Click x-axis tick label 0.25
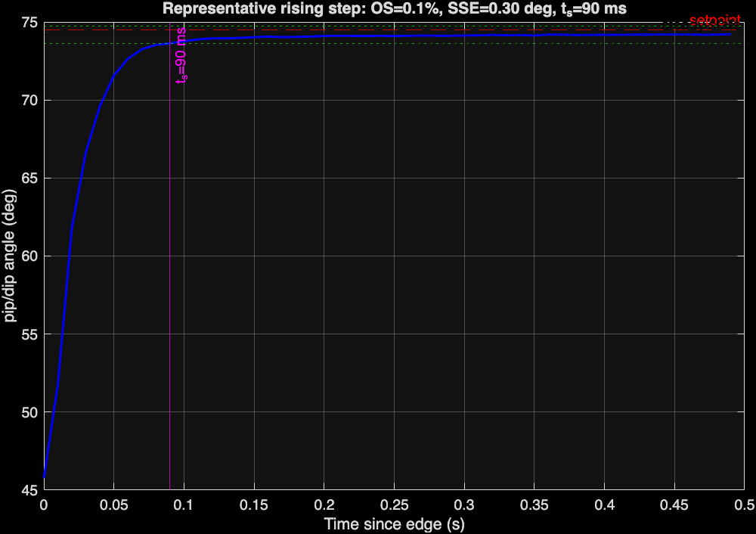 coord(394,505)
